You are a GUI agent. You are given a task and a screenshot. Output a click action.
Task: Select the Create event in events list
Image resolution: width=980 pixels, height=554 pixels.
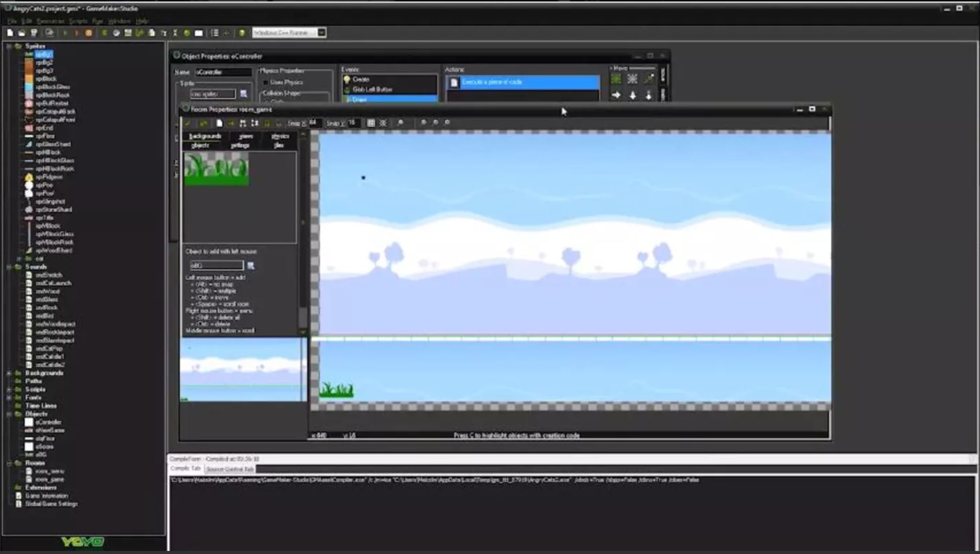(360, 79)
